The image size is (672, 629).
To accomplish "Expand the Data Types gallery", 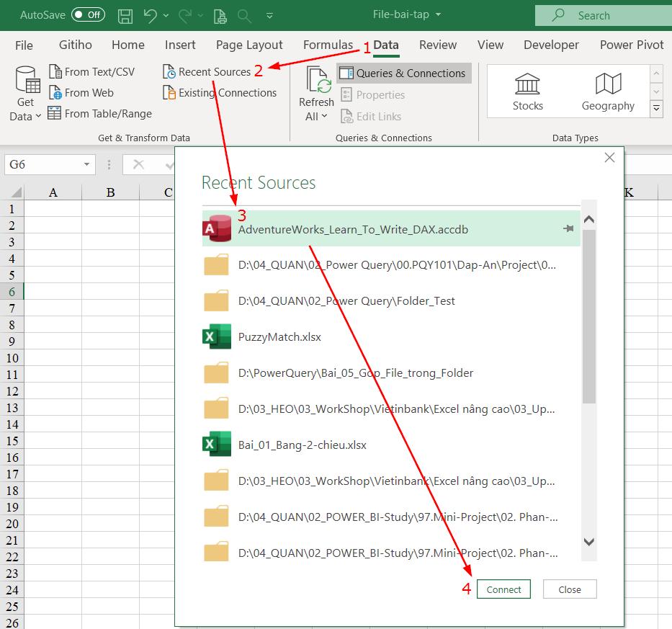I will (x=656, y=109).
